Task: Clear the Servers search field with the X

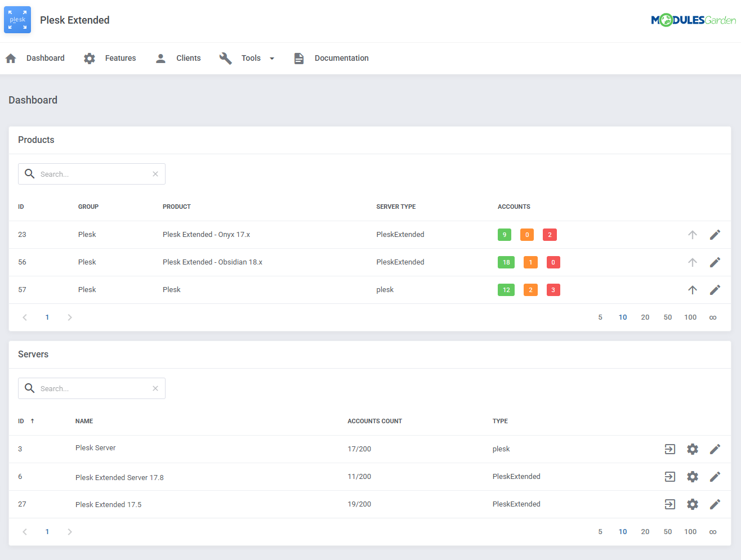Action: click(155, 388)
